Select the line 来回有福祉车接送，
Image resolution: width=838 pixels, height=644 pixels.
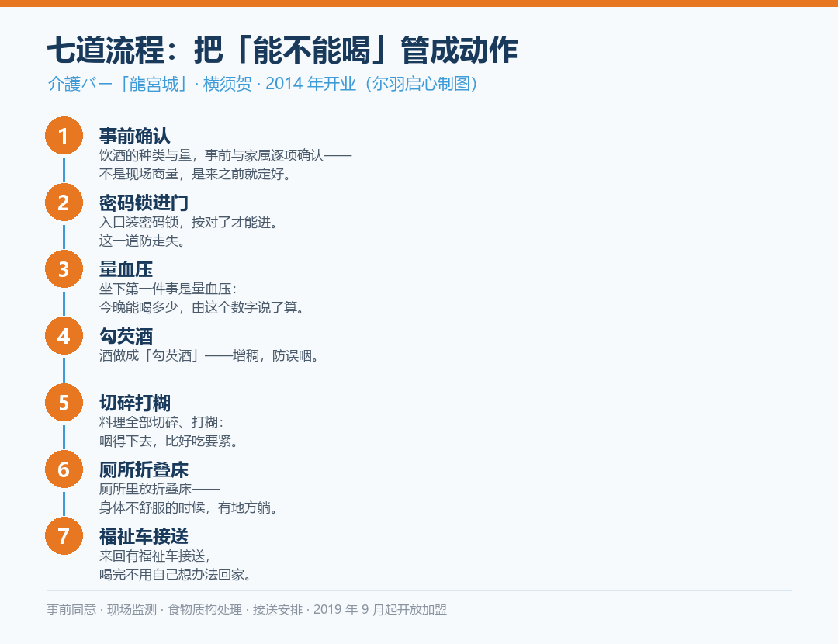coord(156,556)
